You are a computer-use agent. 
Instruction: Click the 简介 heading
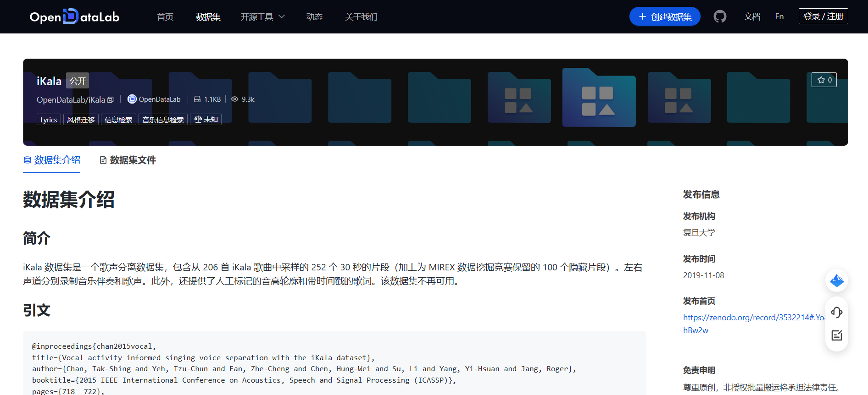(37, 238)
